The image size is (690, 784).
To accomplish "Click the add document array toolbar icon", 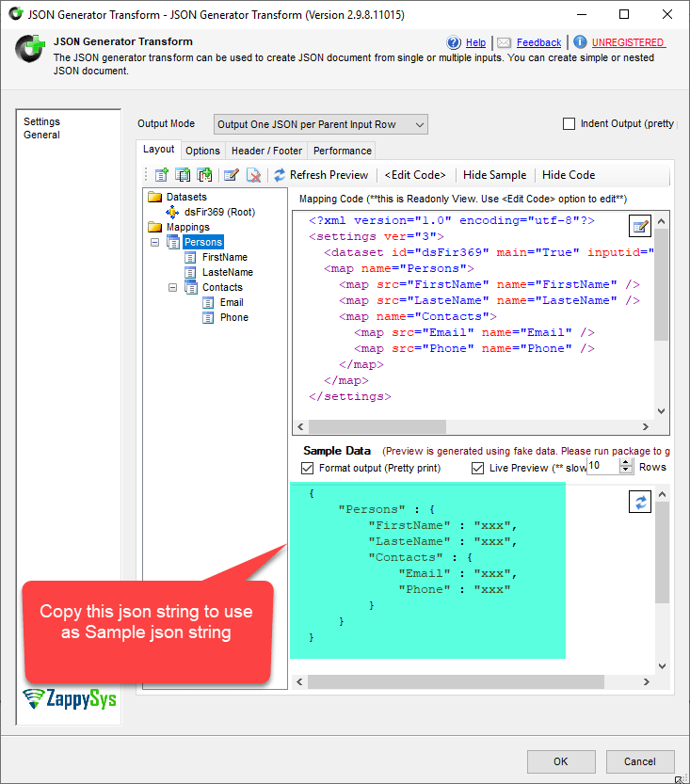I will pyautogui.click(x=183, y=175).
